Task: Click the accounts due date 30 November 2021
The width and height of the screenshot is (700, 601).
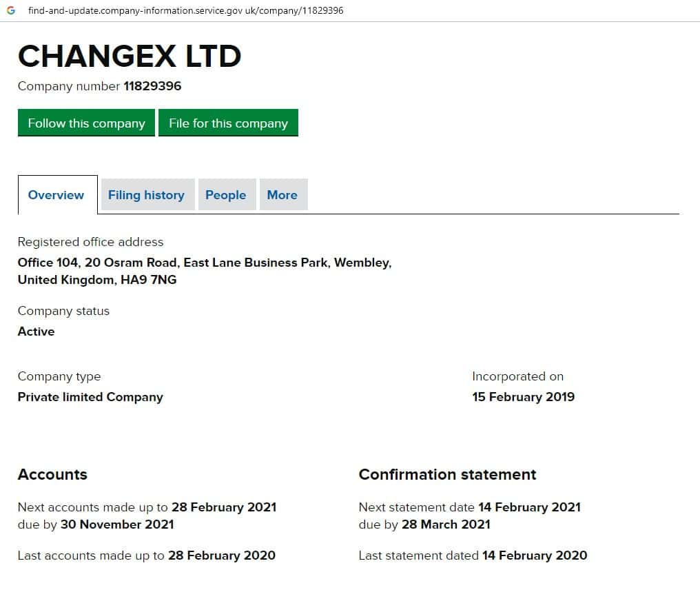Action: (117, 524)
